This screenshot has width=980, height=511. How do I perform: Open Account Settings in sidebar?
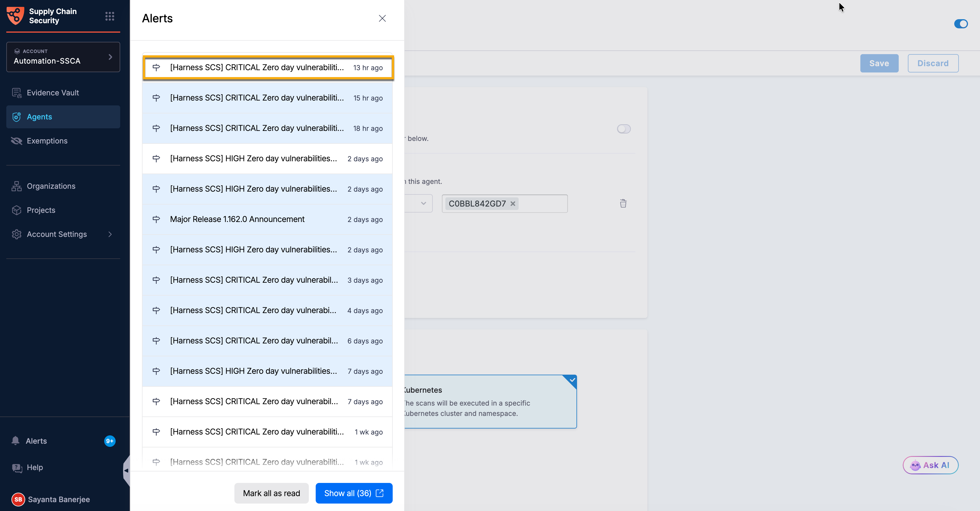63,234
